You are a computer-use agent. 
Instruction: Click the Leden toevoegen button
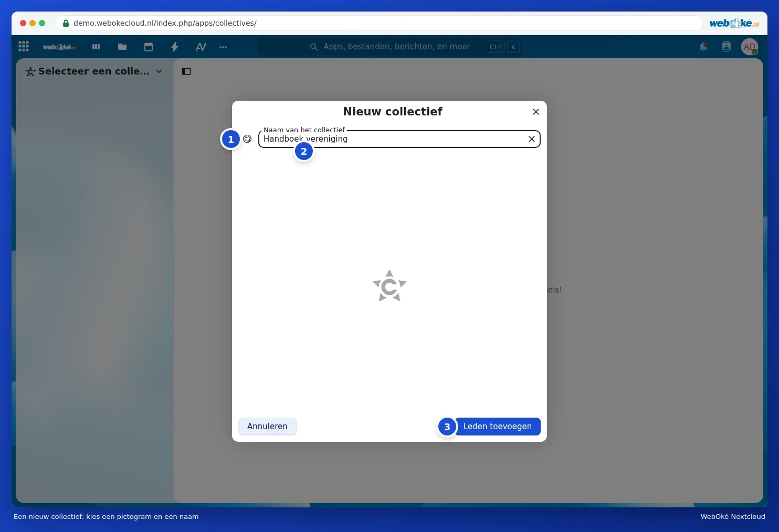497,427
